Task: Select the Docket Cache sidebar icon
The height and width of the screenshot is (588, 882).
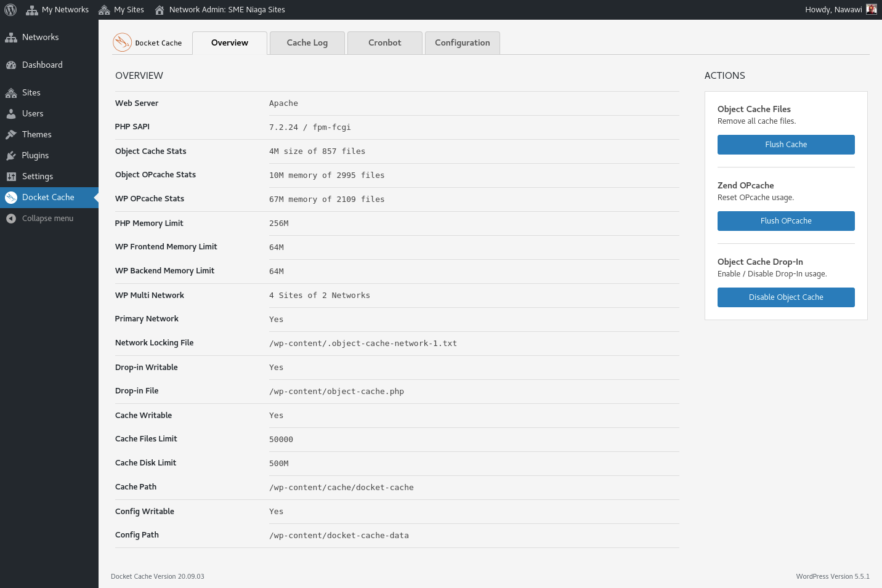Action: click(x=11, y=197)
